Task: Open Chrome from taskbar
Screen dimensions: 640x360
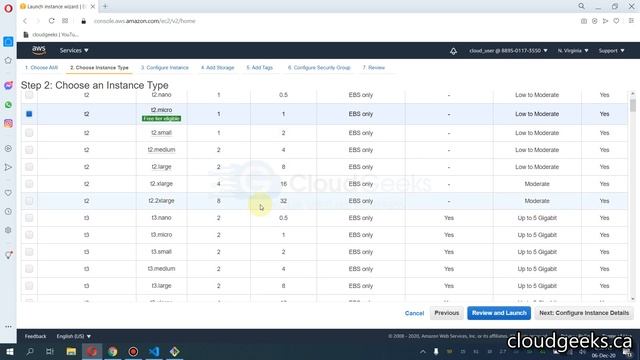Action: 113,351
